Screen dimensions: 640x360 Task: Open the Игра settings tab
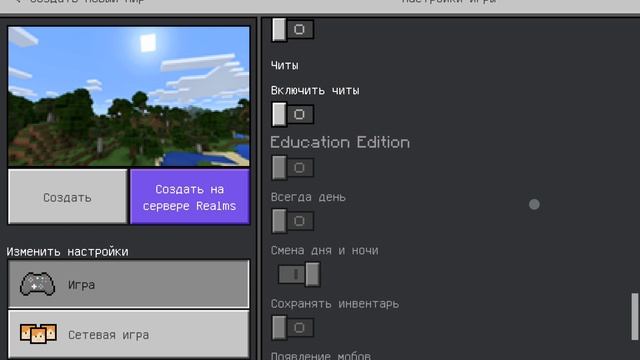129,284
